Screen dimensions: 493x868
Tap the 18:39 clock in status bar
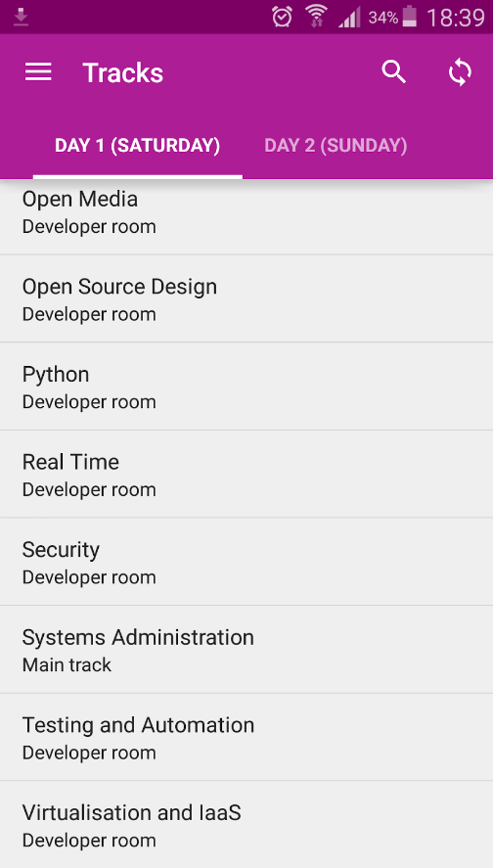[456, 18]
